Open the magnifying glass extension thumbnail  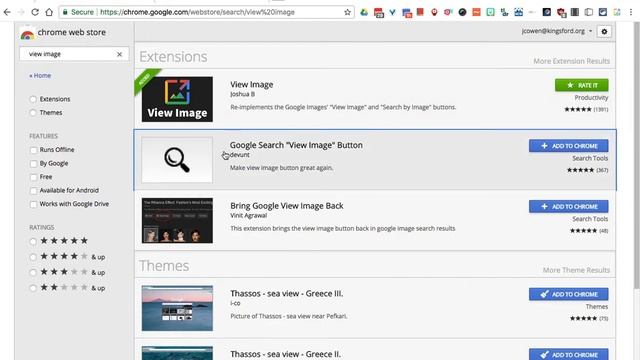[x=177, y=160]
